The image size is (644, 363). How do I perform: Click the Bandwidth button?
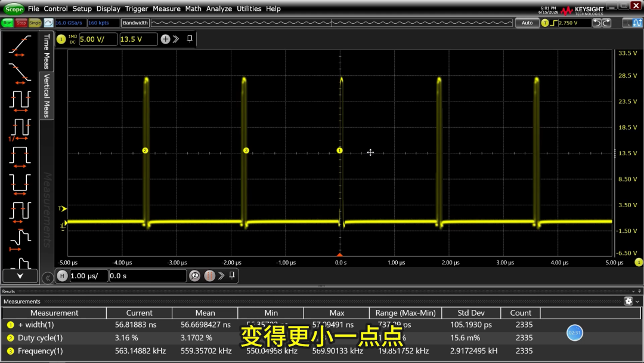[x=135, y=23]
